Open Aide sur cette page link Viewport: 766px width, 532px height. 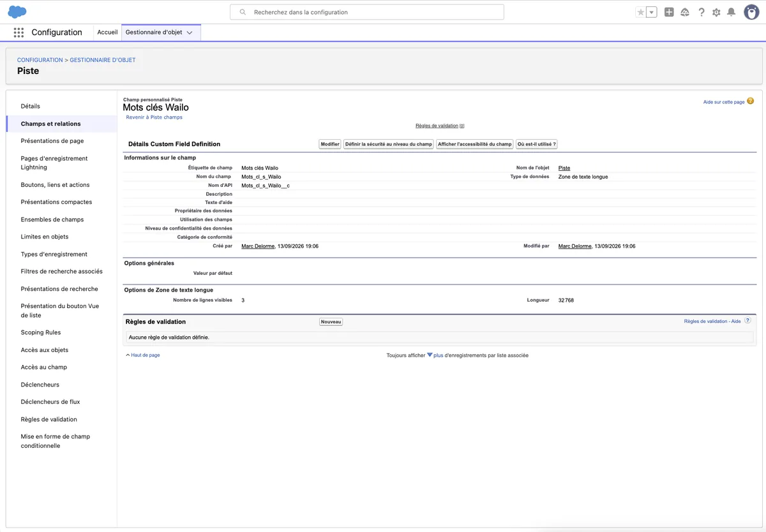(724, 102)
